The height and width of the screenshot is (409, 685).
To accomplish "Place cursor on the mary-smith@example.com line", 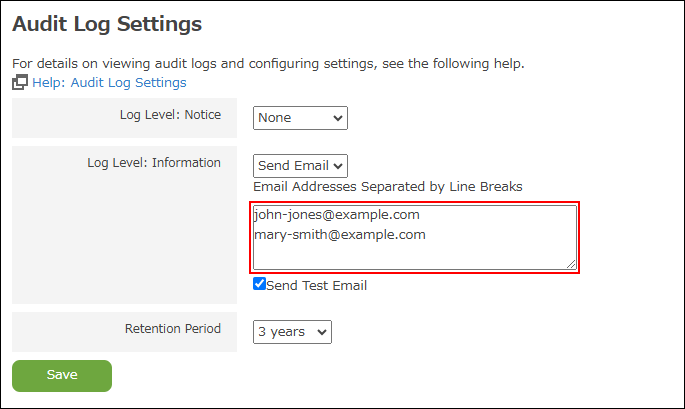I will (340, 235).
